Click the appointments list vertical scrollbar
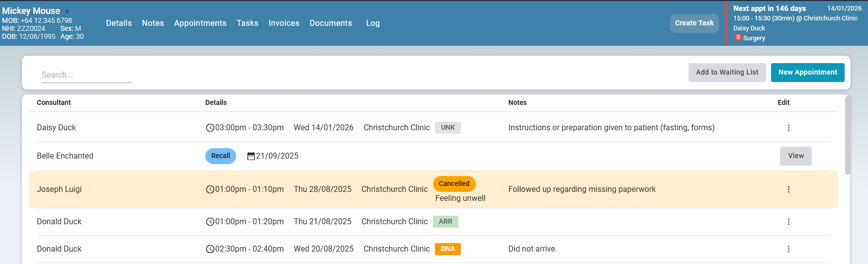The height and width of the screenshot is (264, 868). pos(848,135)
